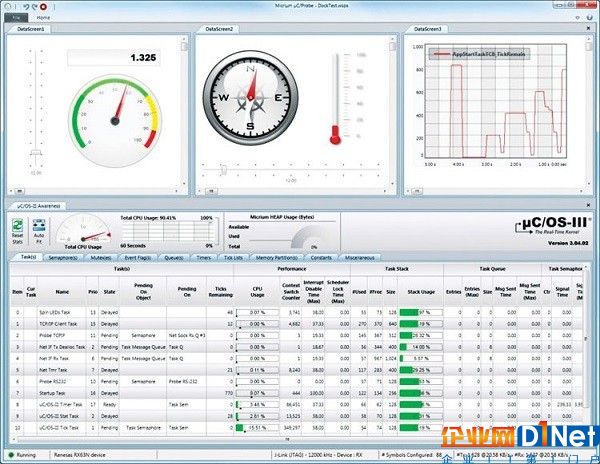600x464 pixels.
Task: Sort by the Prio column header
Action: (x=93, y=291)
